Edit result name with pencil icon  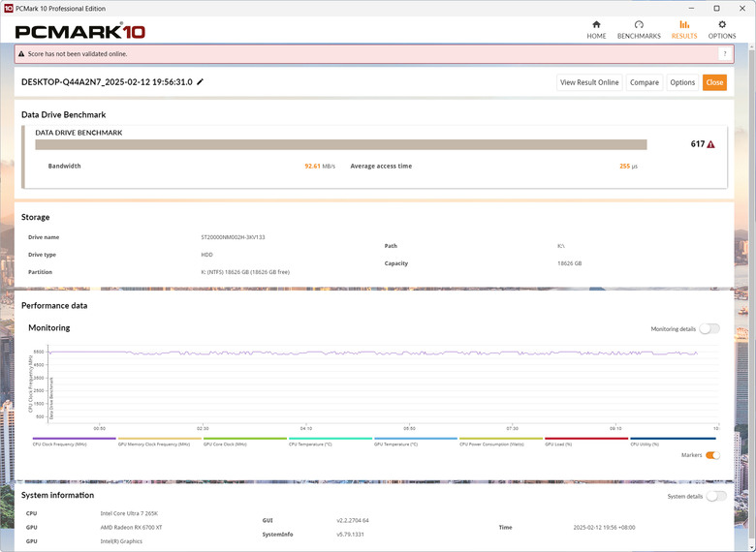pos(200,82)
